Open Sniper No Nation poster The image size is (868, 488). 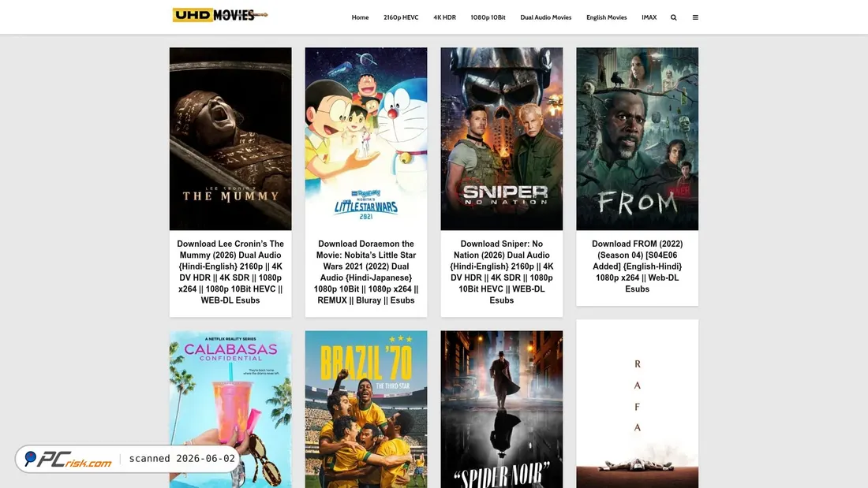[502, 139]
